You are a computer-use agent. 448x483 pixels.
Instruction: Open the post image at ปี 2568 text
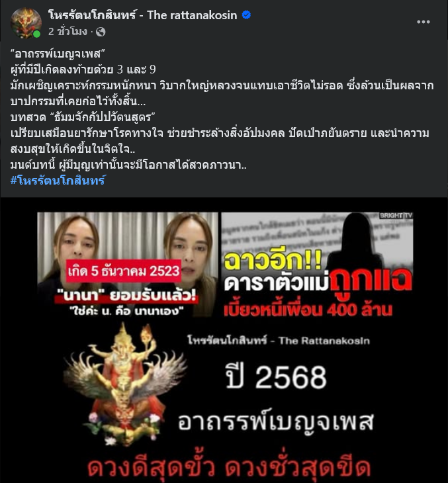(x=276, y=376)
